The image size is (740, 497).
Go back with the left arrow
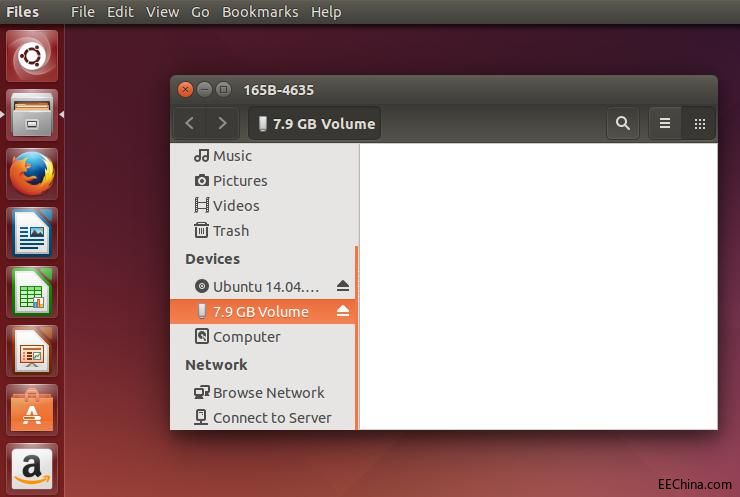[x=190, y=123]
